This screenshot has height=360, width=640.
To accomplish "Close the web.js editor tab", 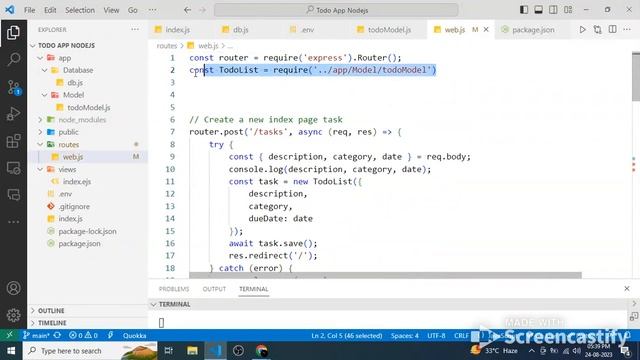I will coord(486,29).
